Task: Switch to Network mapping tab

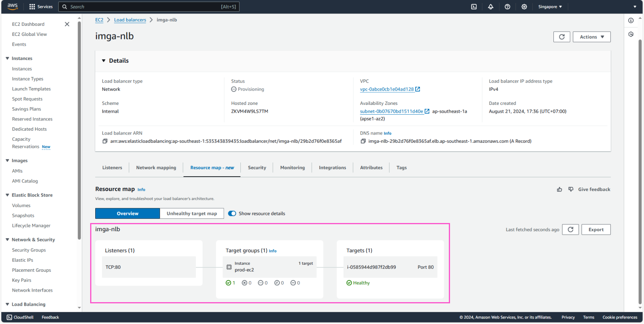Action: tap(156, 168)
